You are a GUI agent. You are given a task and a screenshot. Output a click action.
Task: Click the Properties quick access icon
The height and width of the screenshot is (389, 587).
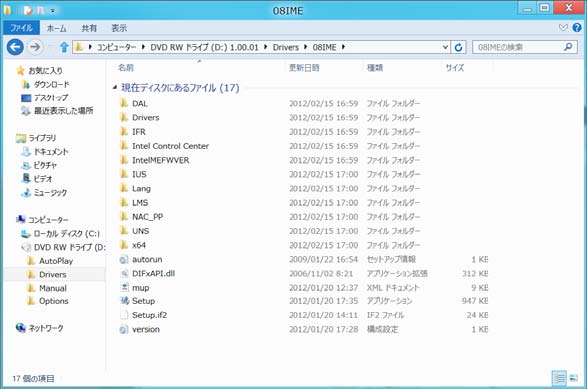tap(28, 10)
